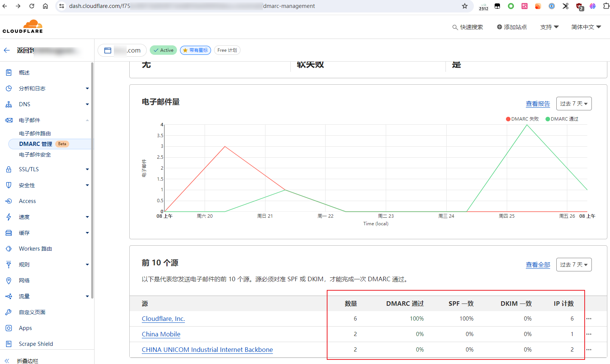The image size is (610, 364).
Task: Reload the page in browser
Action: tap(32, 6)
